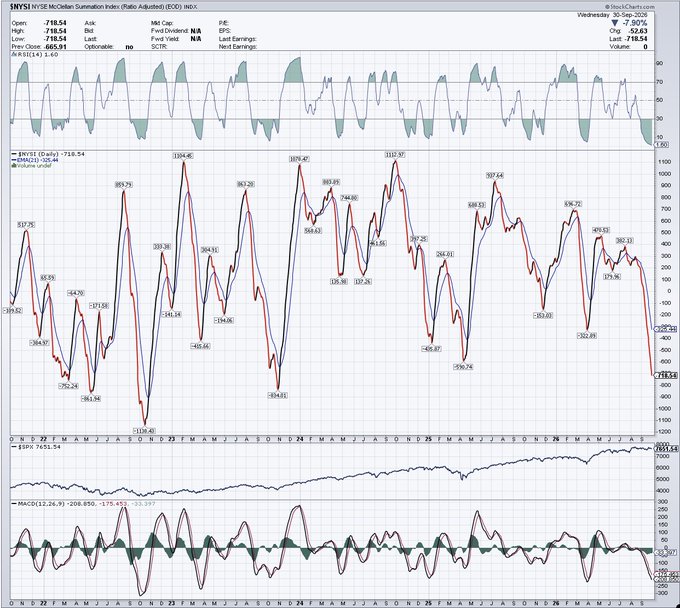
Task: Click the 266.01 peak label
Action: (x=445, y=254)
